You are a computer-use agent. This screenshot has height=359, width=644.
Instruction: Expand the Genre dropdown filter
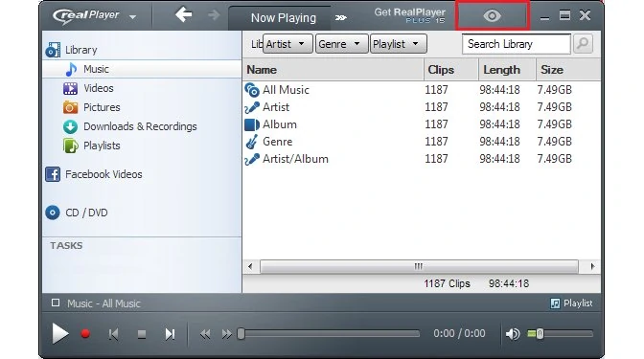pos(339,44)
